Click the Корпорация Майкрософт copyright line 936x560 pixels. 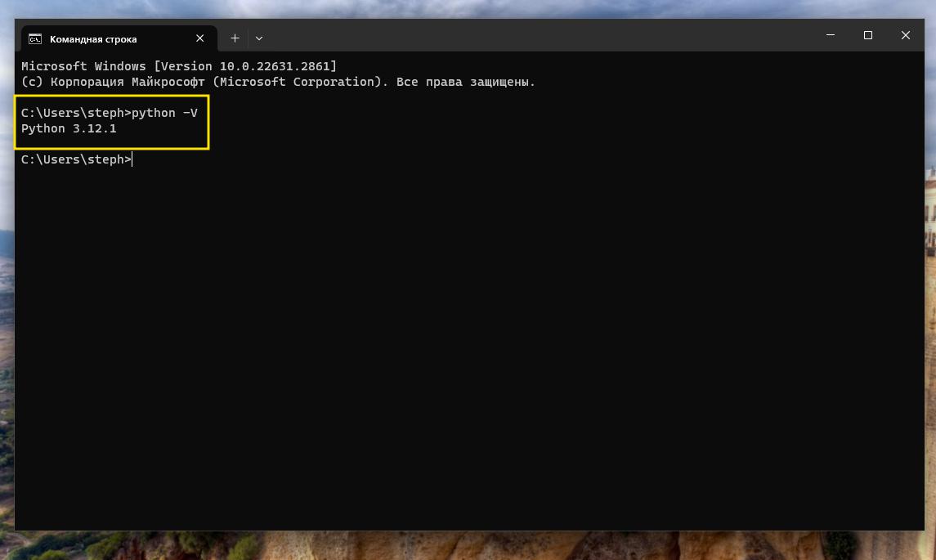click(x=278, y=82)
